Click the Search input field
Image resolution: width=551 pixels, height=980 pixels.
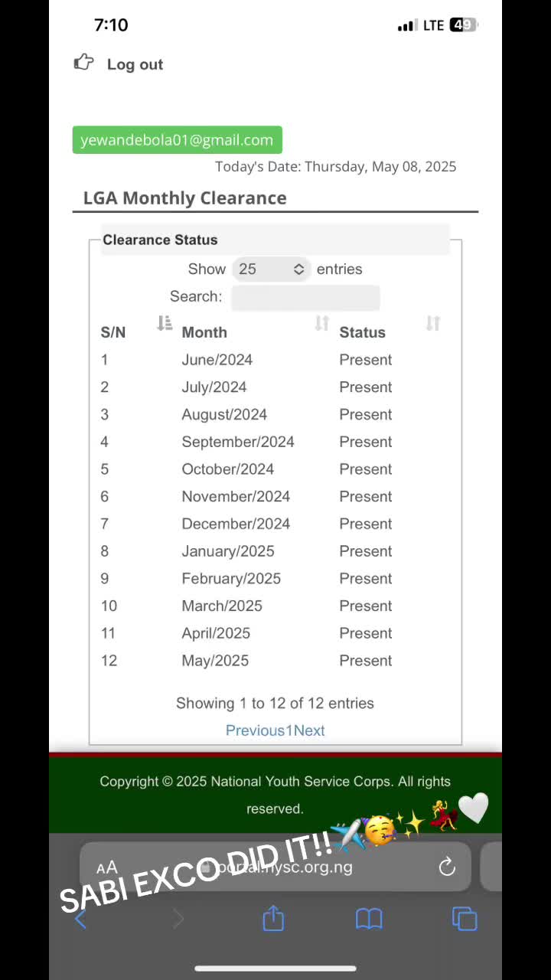pos(305,297)
